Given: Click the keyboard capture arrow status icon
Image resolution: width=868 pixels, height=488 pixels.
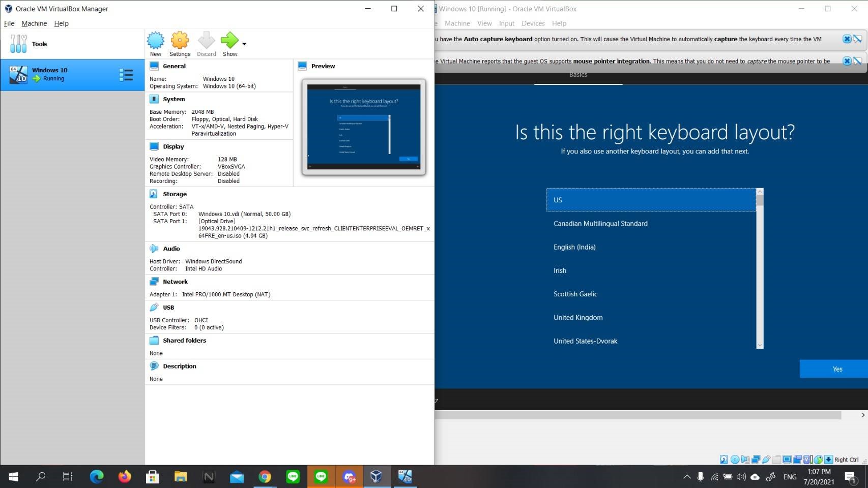Looking at the screenshot, I should click(828, 460).
